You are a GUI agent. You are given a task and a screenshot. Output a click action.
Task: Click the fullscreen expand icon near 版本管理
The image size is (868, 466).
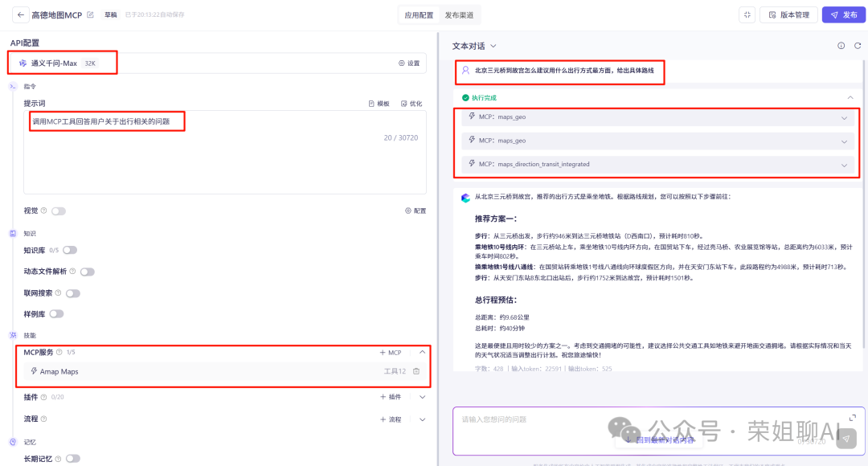(x=746, y=14)
